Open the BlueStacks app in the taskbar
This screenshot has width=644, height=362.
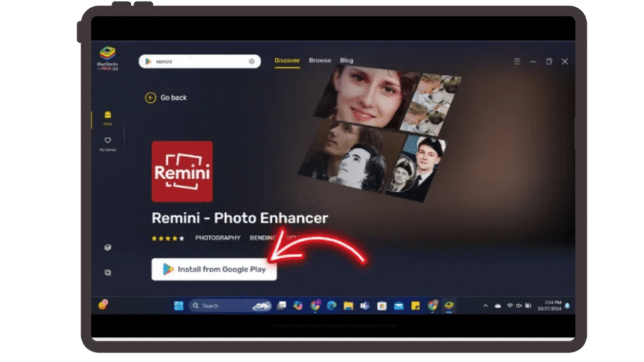point(447,305)
